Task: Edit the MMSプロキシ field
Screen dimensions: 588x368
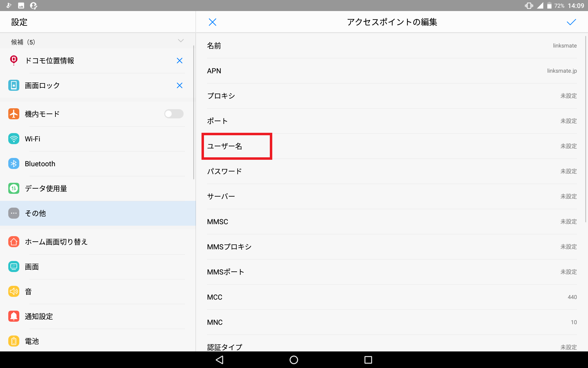Action: pos(392,247)
